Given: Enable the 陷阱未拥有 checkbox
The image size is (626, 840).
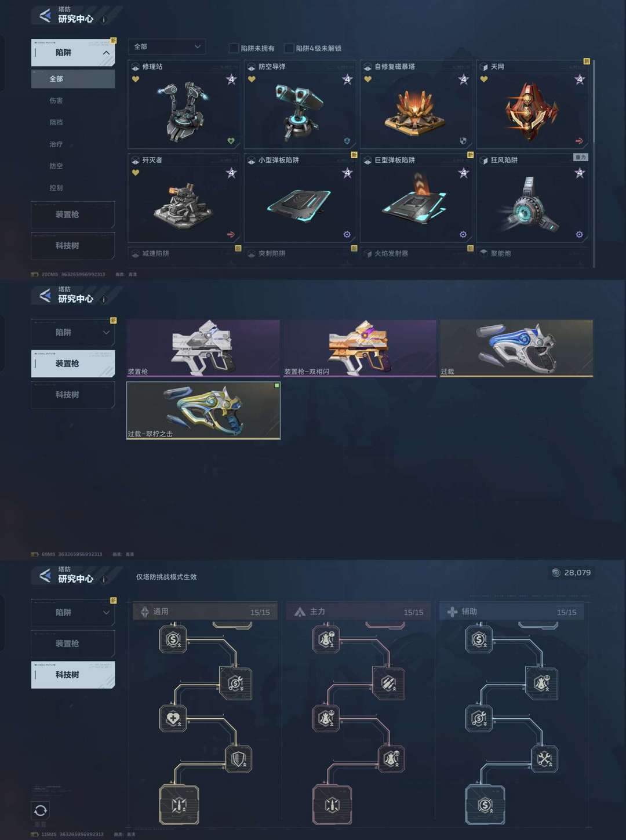Looking at the screenshot, I should click(234, 48).
